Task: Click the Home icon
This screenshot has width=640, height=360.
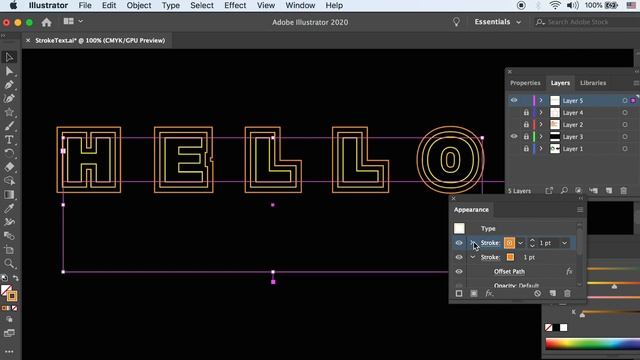Action: coord(47,22)
